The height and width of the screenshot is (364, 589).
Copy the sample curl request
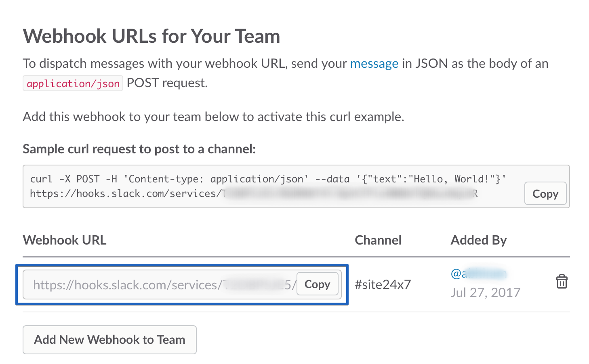[x=545, y=194]
